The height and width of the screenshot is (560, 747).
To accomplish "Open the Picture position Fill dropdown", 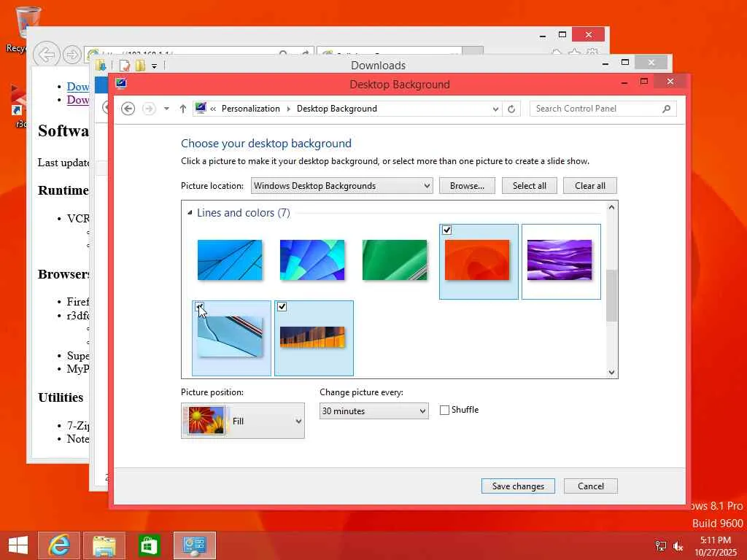I will tap(242, 421).
